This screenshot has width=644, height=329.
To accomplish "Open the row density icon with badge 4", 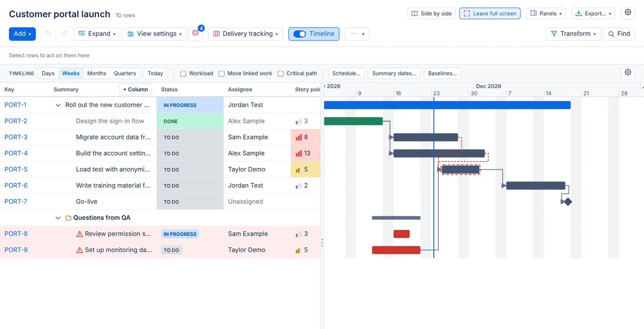I will tap(196, 33).
